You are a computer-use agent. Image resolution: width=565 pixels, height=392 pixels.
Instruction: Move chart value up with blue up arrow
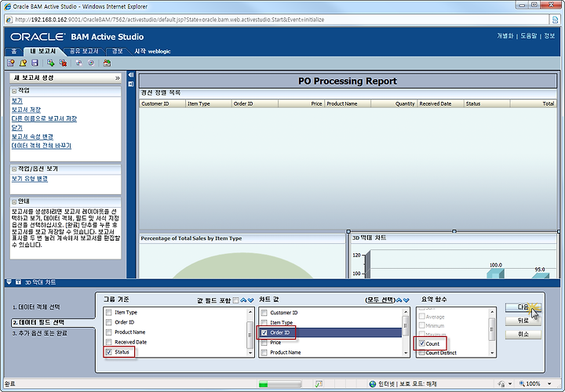click(x=399, y=300)
